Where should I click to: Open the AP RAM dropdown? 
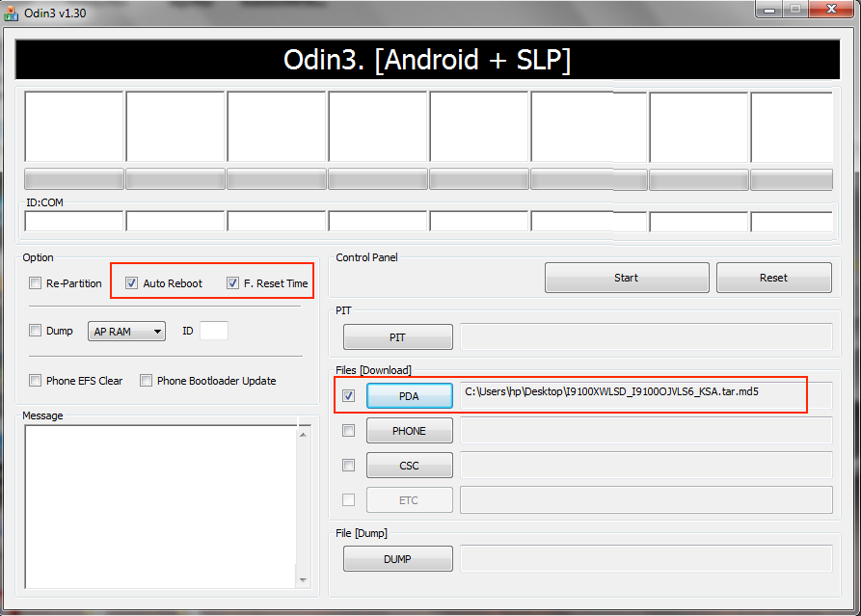tap(126, 331)
